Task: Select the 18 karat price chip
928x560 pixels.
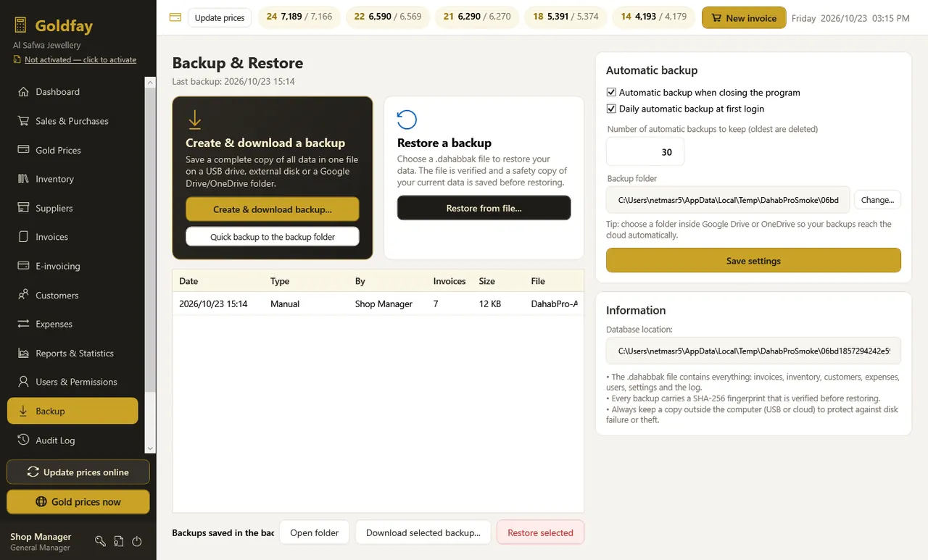Action: [565, 17]
